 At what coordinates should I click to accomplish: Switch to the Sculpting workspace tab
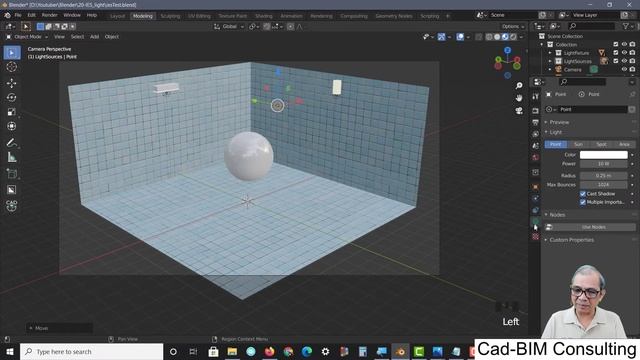(x=170, y=16)
